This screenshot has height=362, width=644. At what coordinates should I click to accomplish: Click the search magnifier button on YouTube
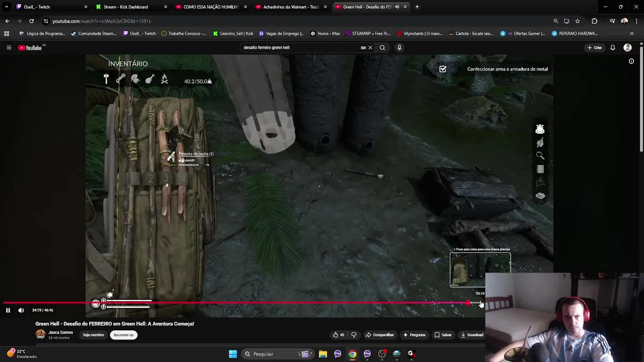[x=382, y=47]
